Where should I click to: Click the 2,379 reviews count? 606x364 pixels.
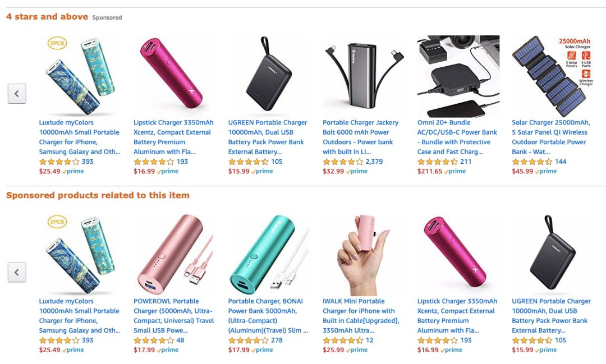pyautogui.click(x=374, y=162)
